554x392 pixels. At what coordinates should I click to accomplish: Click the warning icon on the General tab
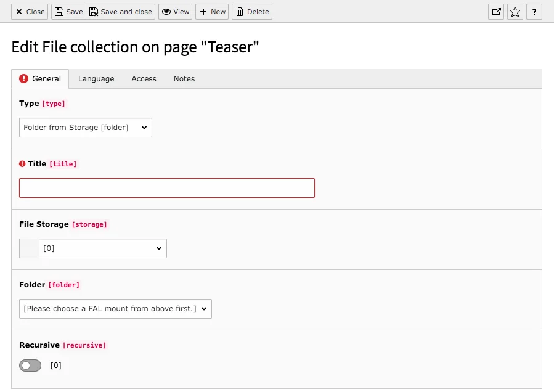pyautogui.click(x=23, y=78)
